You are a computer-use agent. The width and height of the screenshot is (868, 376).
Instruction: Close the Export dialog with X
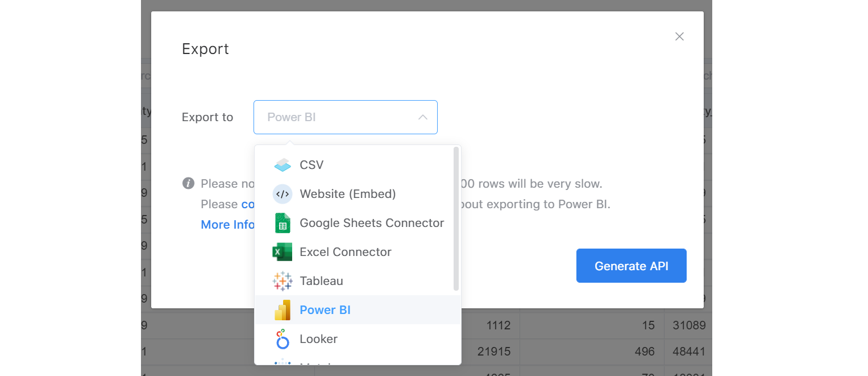[x=679, y=36]
